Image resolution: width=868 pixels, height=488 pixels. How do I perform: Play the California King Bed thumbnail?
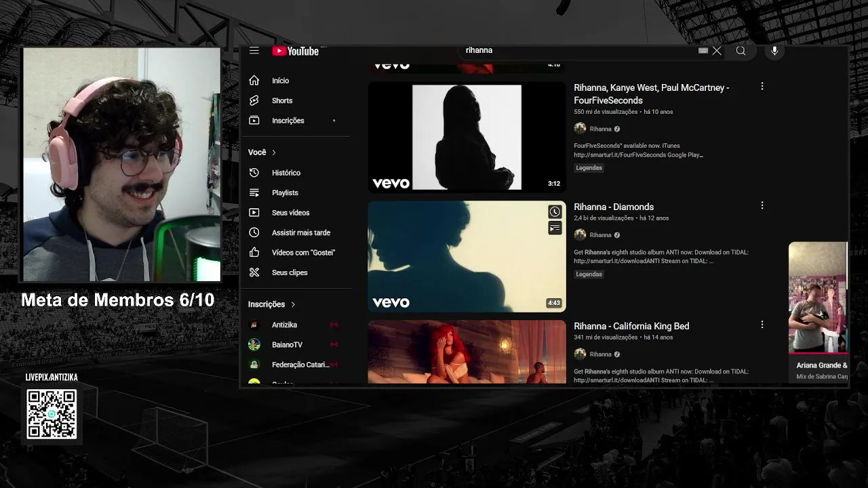click(467, 352)
